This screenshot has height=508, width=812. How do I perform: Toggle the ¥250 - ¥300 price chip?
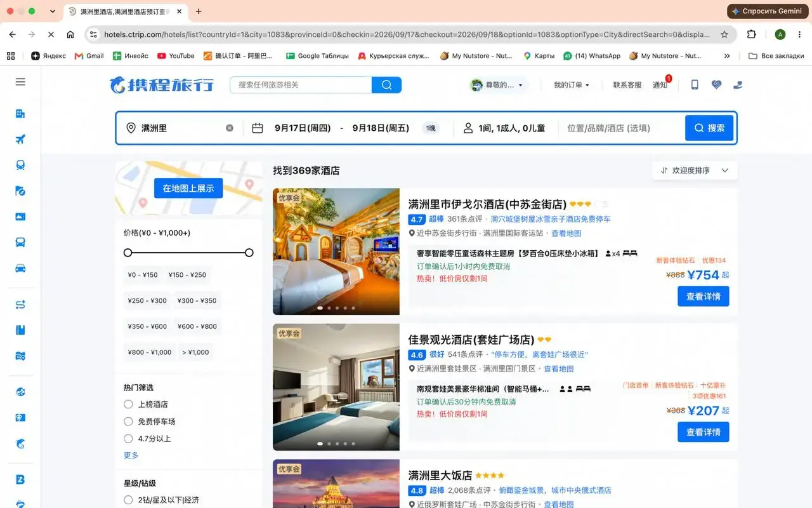point(147,301)
